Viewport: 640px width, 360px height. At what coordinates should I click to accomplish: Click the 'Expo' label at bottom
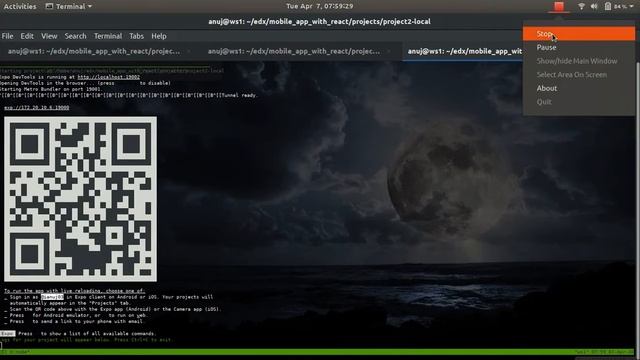(x=7, y=333)
